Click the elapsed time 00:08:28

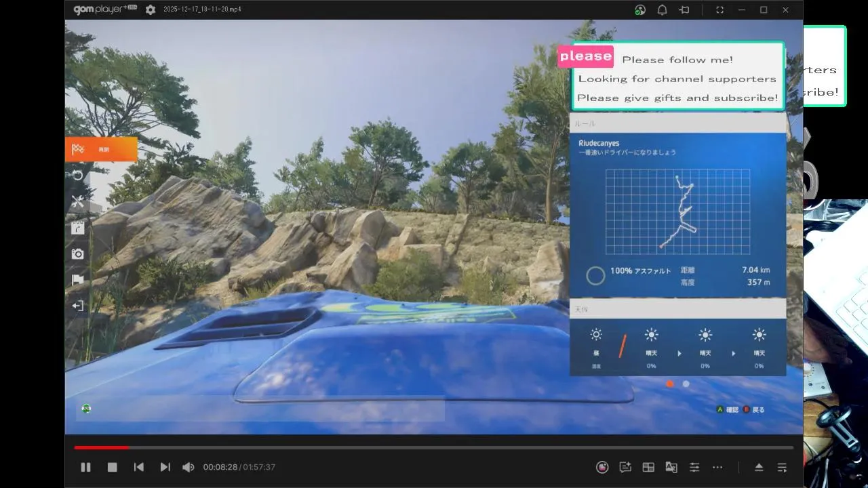220,467
